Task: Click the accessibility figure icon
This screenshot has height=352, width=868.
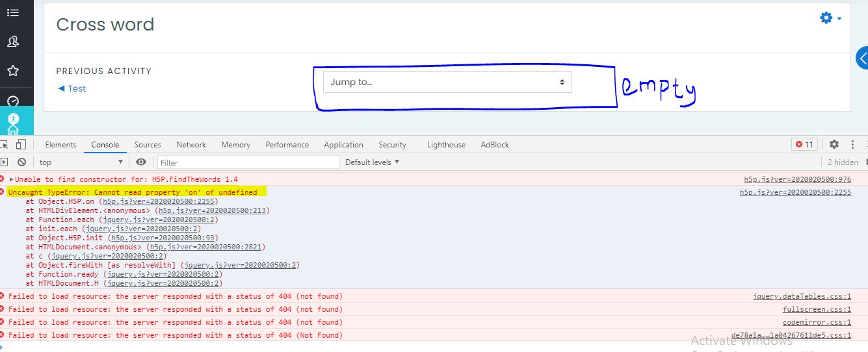Action: pyautogui.click(x=13, y=119)
